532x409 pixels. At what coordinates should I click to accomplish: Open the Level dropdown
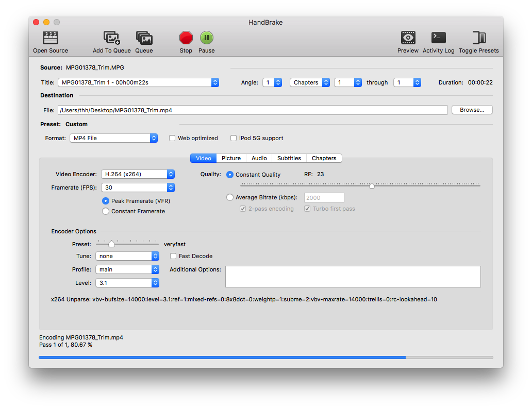[127, 283]
